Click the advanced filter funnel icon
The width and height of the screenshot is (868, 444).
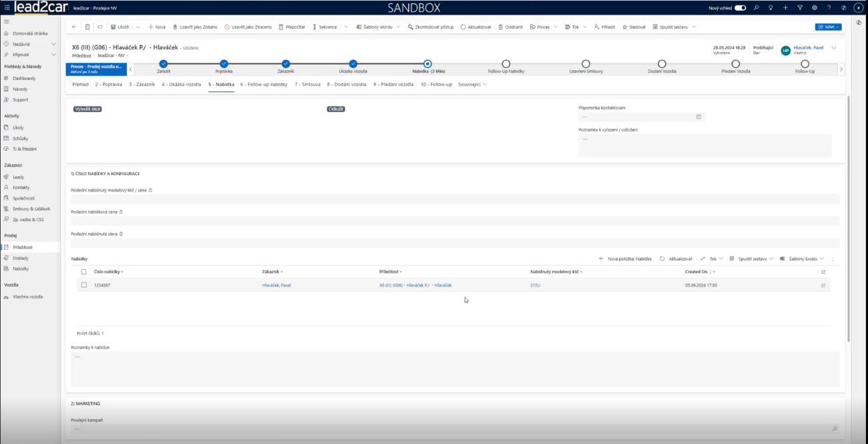tap(800, 7)
